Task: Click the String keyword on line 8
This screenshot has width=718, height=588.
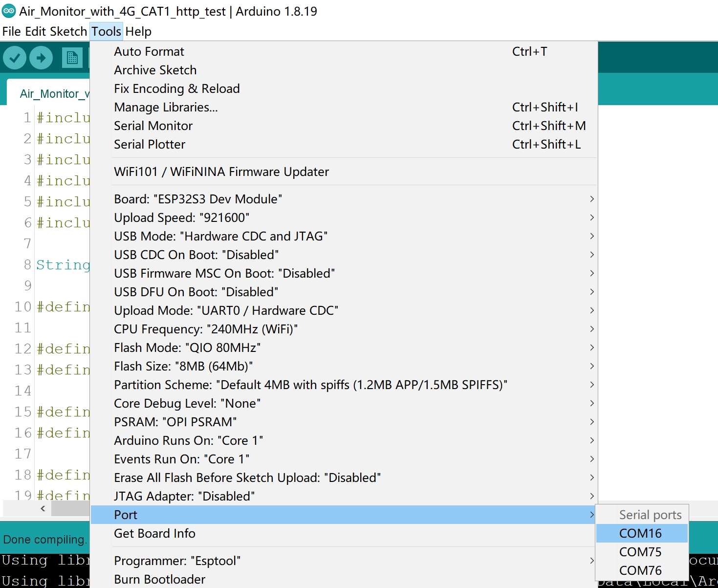Action: 63,264
